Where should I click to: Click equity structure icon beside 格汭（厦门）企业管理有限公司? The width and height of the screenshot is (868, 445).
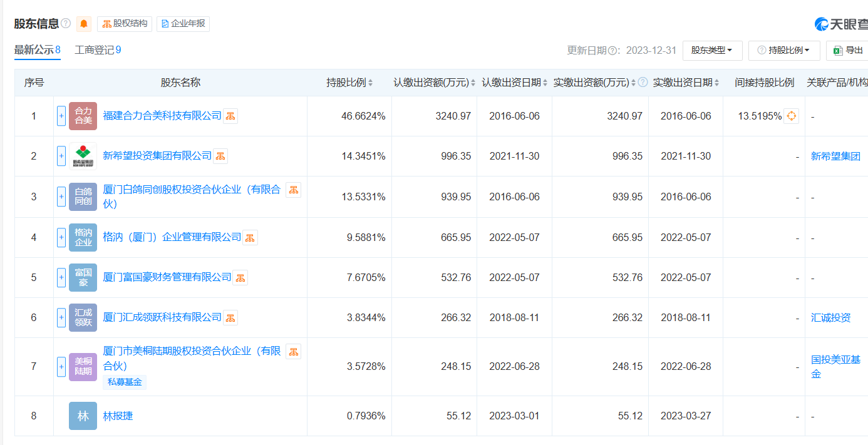pyautogui.click(x=250, y=237)
